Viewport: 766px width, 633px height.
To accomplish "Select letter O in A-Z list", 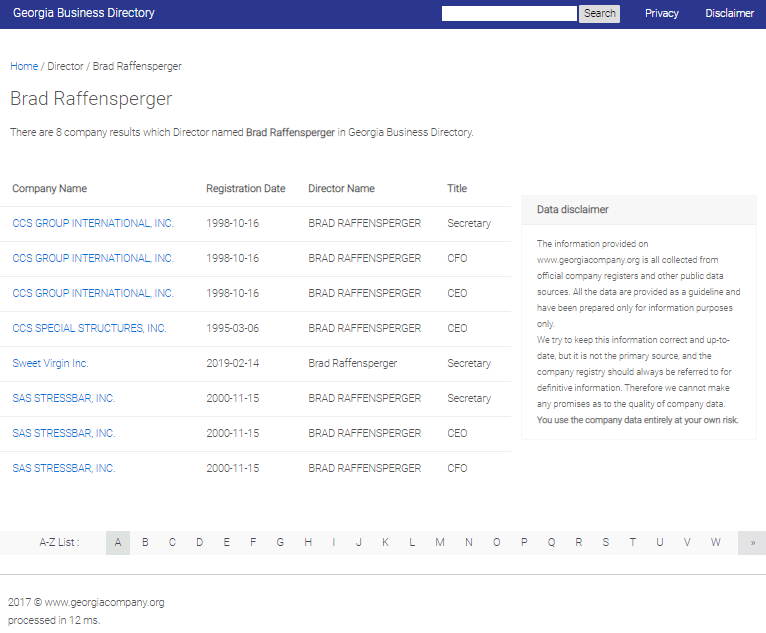I will (496, 543).
